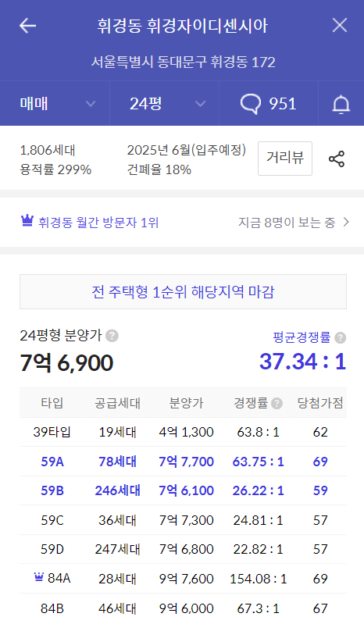Tap the notification bell icon
Image resolution: width=364 pixels, height=624 pixels.
click(341, 105)
